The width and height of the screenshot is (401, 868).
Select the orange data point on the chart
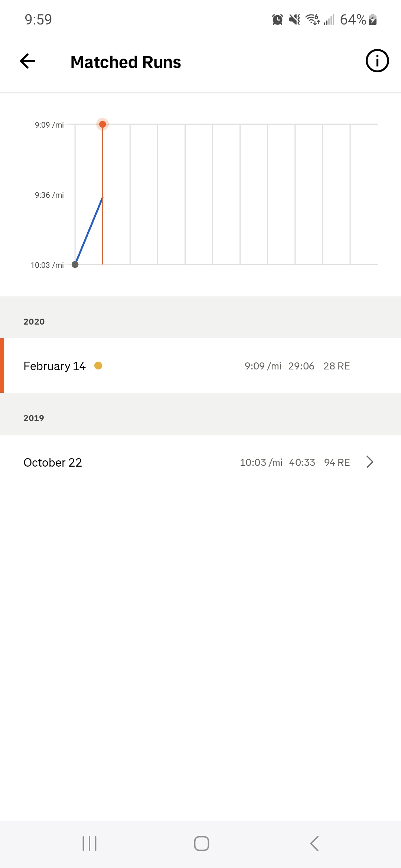102,124
